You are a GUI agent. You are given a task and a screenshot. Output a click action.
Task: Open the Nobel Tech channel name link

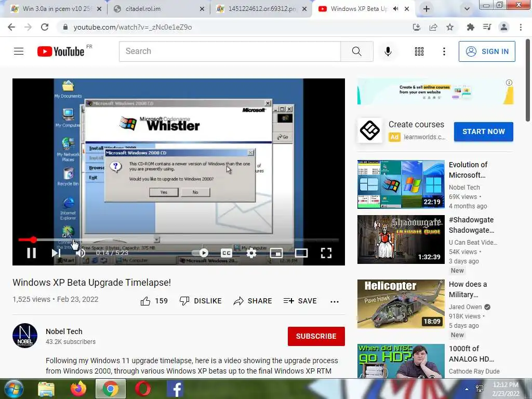pyautogui.click(x=64, y=331)
